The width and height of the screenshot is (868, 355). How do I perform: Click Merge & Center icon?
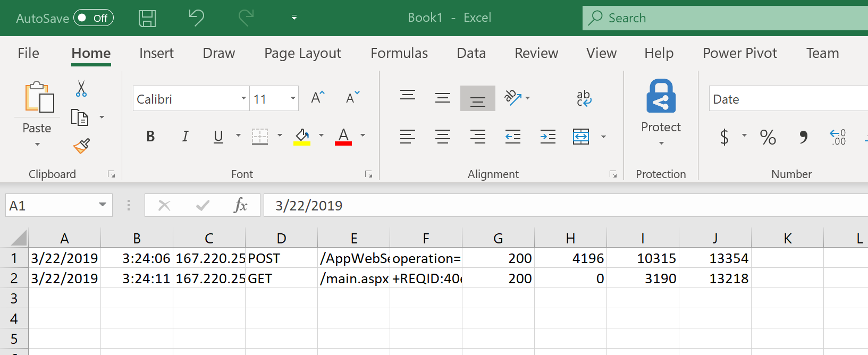click(x=581, y=137)
